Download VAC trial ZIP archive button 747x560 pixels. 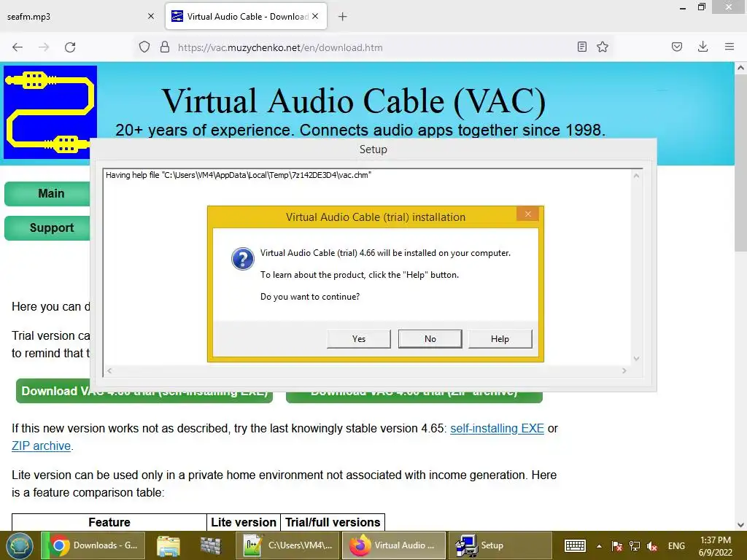[x=414, y=397]
